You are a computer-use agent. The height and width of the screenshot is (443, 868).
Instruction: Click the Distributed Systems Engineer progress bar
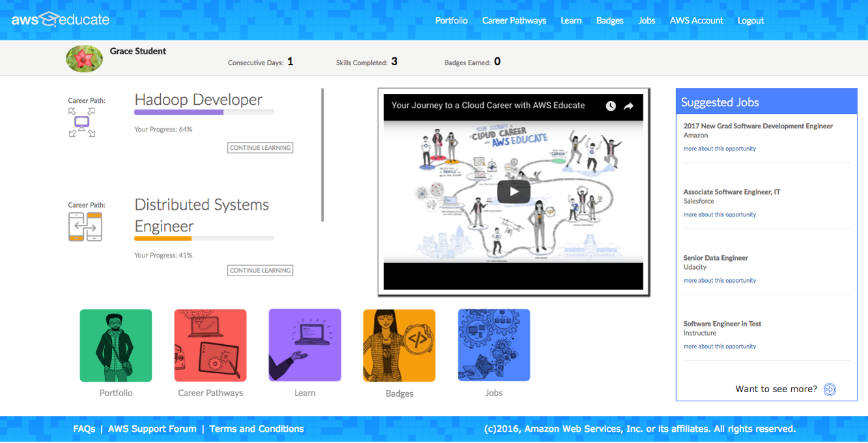coord(204,238)
